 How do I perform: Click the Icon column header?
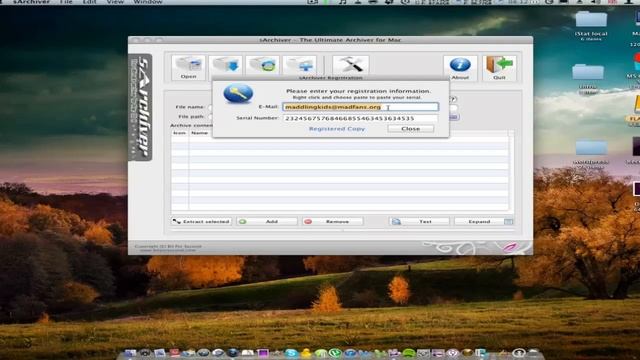[x=179, y=133]
